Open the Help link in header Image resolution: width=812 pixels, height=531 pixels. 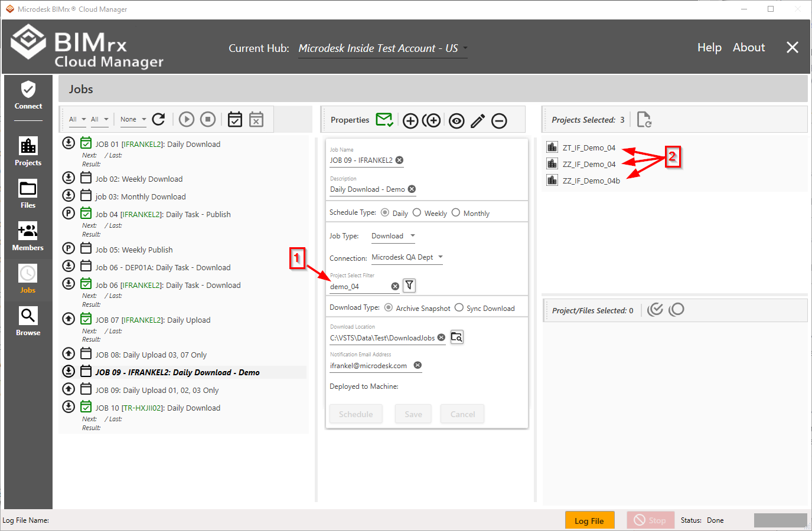pos(709,48)
